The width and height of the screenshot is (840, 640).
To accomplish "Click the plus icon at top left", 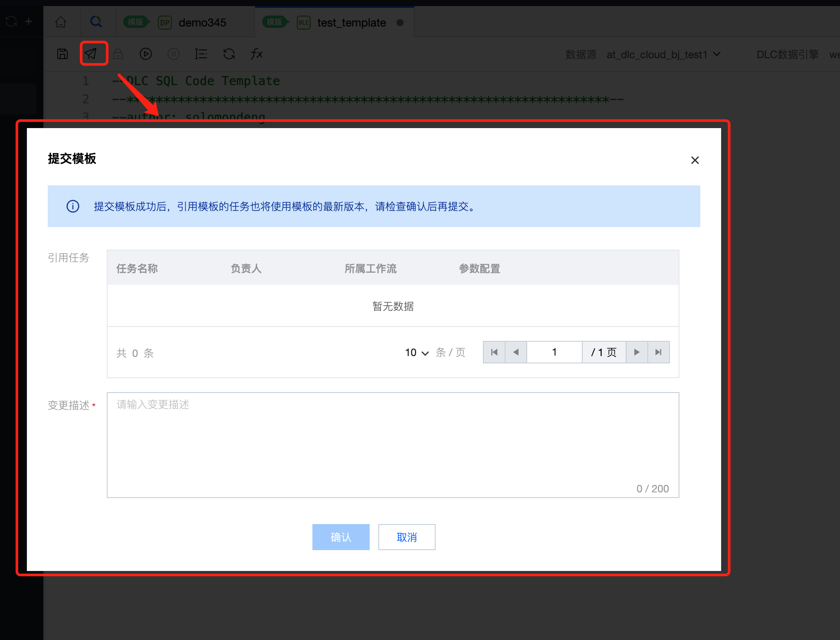I will point(29,21).
